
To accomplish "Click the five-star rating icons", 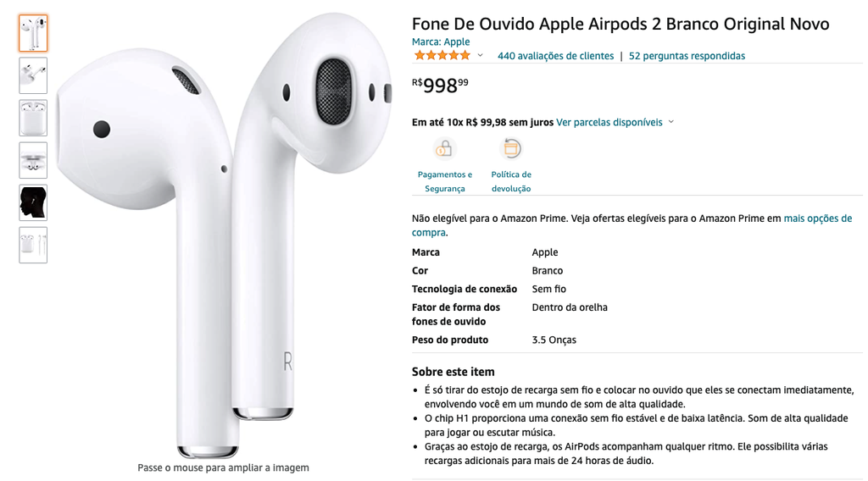I will (x=442, y=55).
